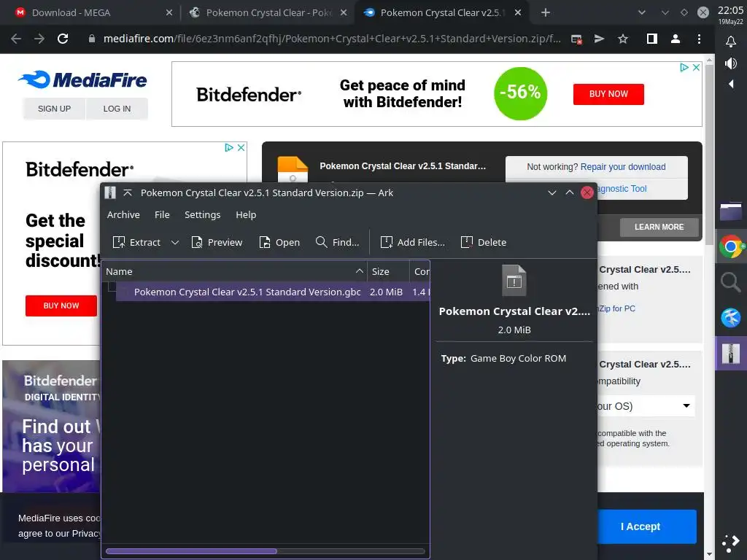Close the Download - MEGA tab

[169, 13]
